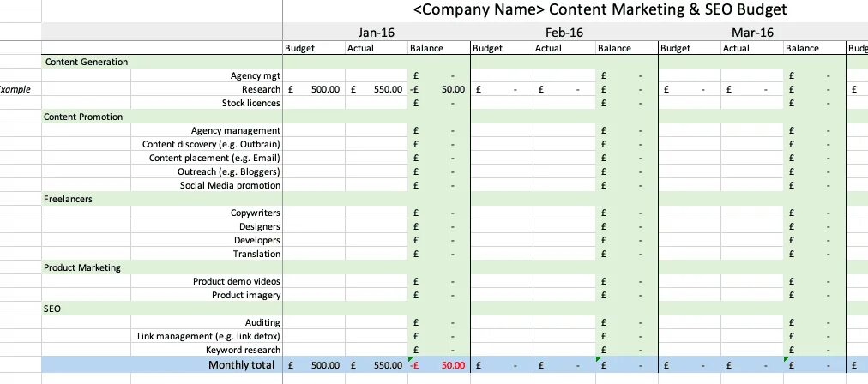Select the Copywriters row label
Viewport: 868px width, 384px height.
[x=256, y=213]
